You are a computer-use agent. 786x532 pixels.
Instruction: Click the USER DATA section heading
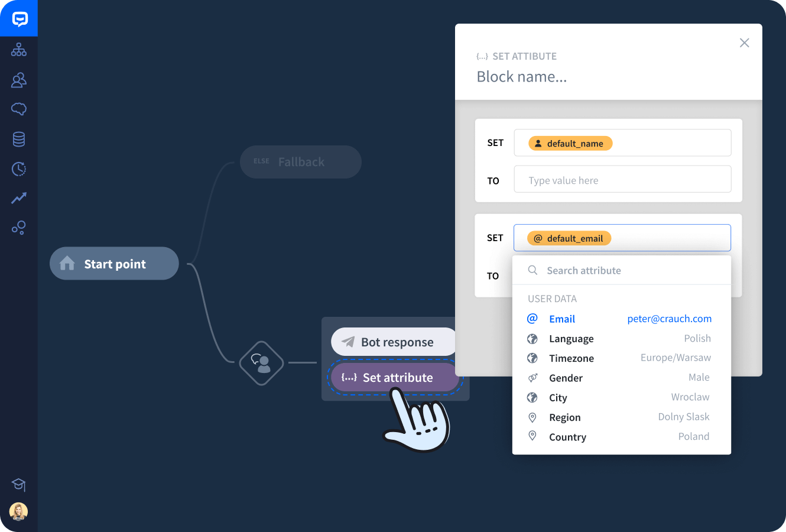click(552, 299)
